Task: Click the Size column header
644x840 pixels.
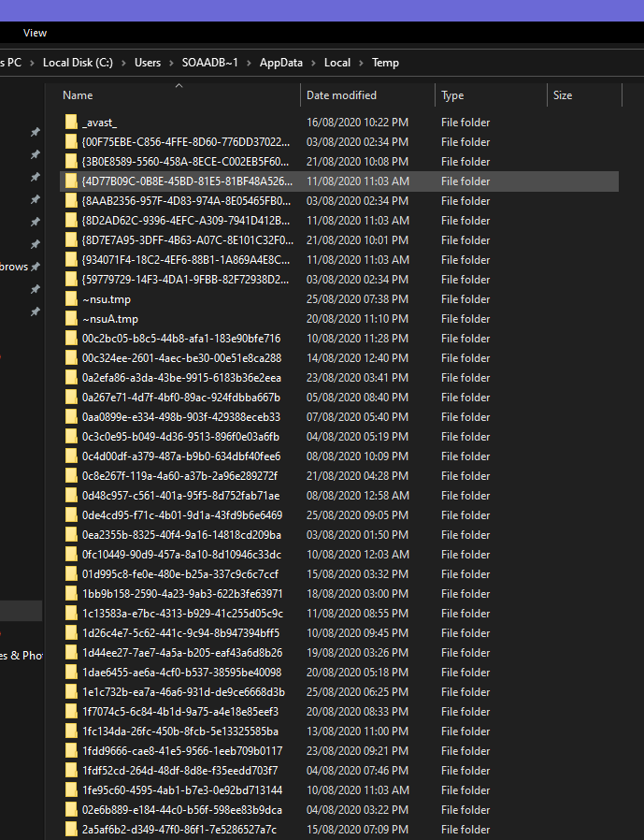Action: pyautogui.click(x=563, y=95)
